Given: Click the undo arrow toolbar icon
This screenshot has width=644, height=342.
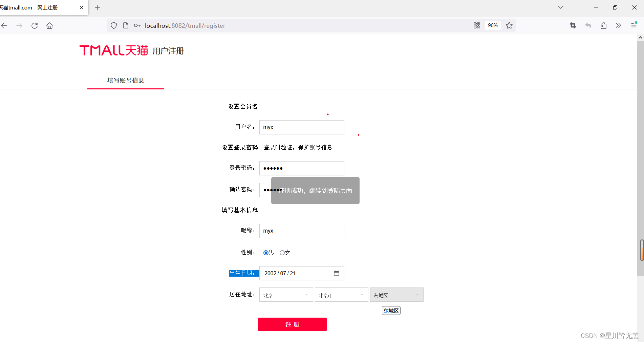Looking at the screenshot, I should [x=588, y=25].
